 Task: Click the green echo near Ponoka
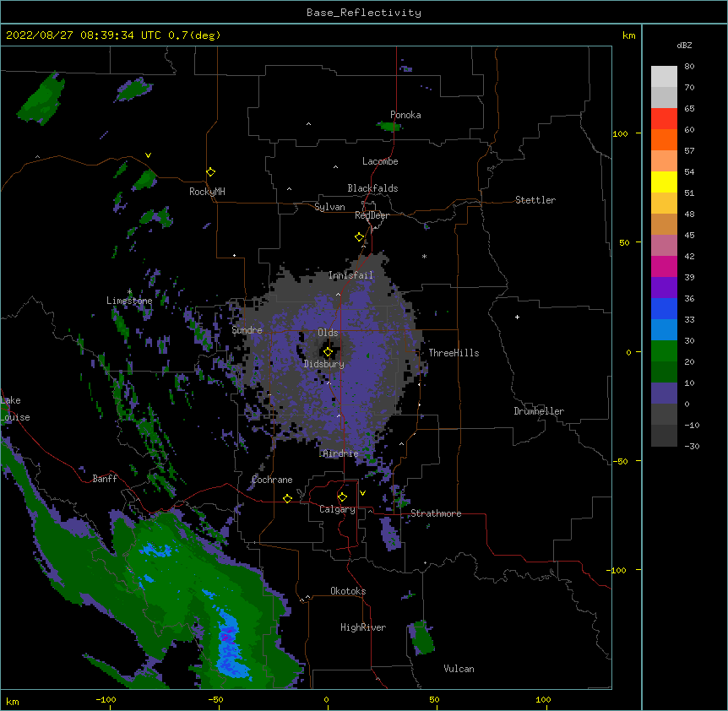pyautogui.click(x=388, y=126)
